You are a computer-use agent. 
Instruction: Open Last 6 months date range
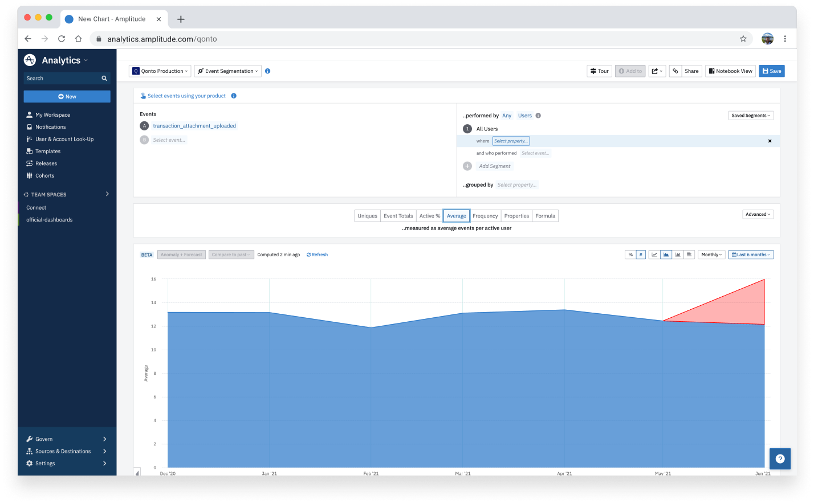click(x=751, y=255)
